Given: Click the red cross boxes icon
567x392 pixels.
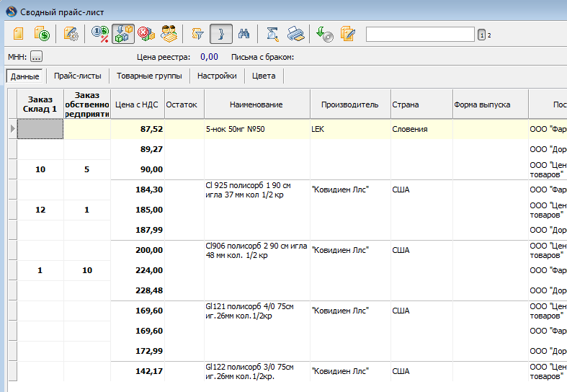Looking at the screenshot, I should [x=146, y=34].
